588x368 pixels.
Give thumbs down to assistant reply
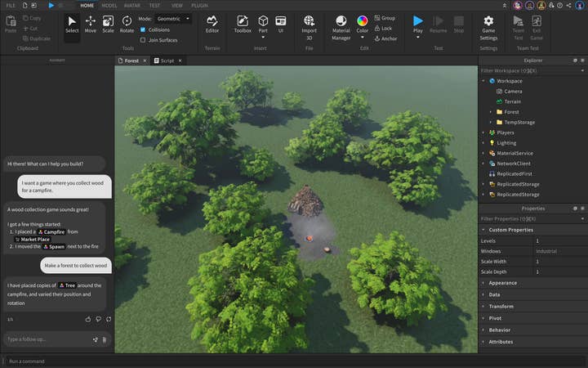coord(98,319)
